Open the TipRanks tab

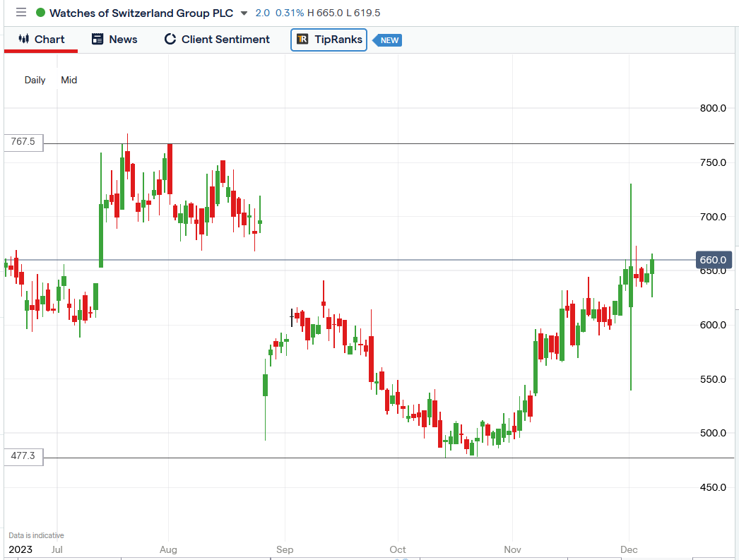(329, 40)
